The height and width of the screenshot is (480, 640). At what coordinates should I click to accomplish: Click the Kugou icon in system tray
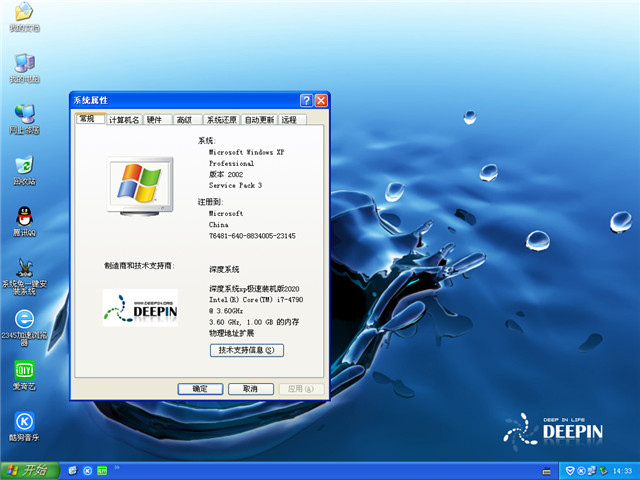coord(581,471)
